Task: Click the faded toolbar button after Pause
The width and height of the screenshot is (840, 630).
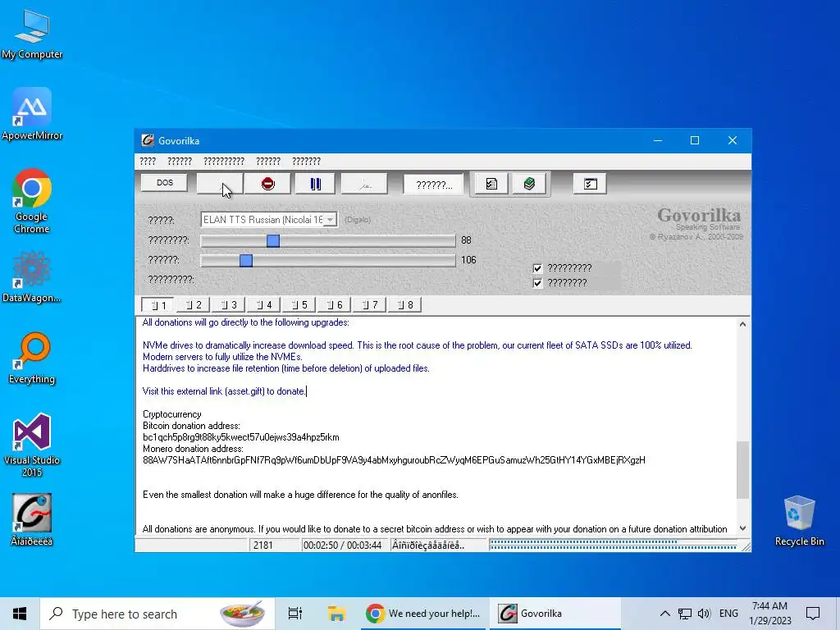Action: 364,184
